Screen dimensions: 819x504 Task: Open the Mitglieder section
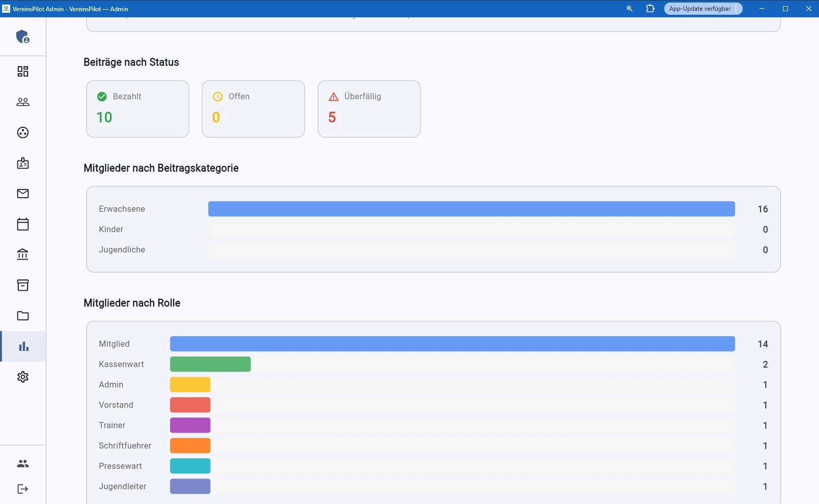pyautogui.click(x=22, y=102)
